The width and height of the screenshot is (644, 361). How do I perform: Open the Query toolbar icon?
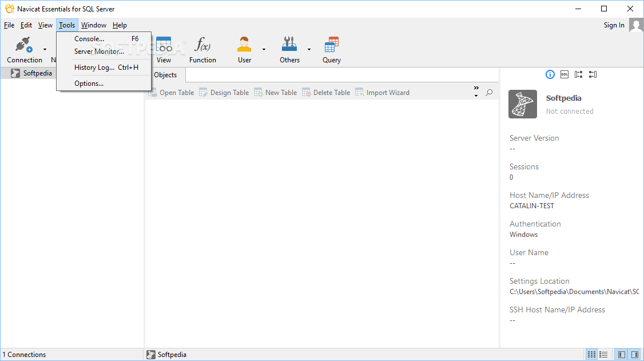pyautogui.click(x=332, y=45)
